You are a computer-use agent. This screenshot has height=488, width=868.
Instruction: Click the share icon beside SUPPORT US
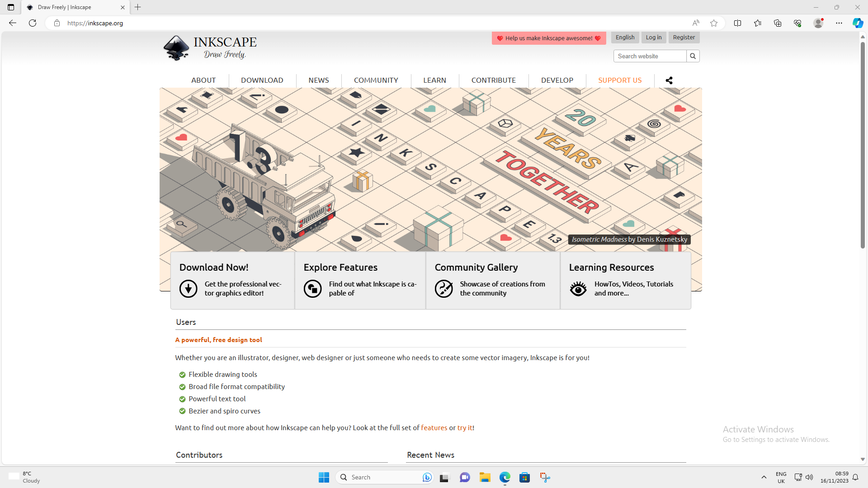669,80
